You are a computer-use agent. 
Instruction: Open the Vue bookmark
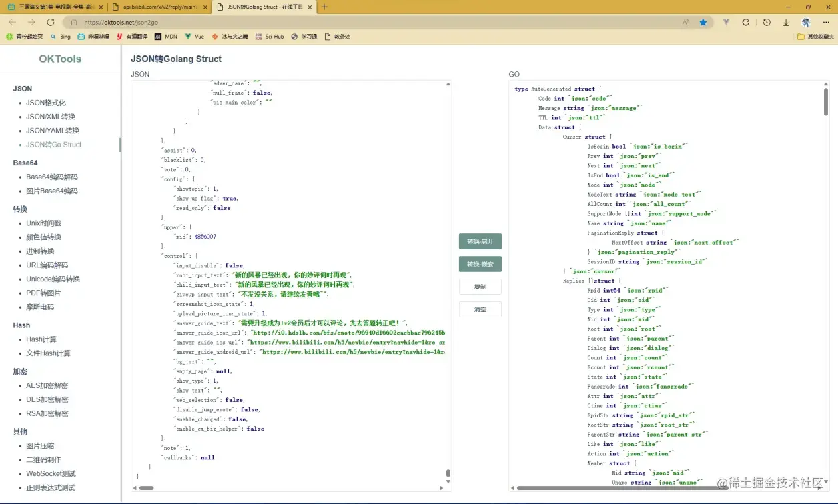[195, 37]
